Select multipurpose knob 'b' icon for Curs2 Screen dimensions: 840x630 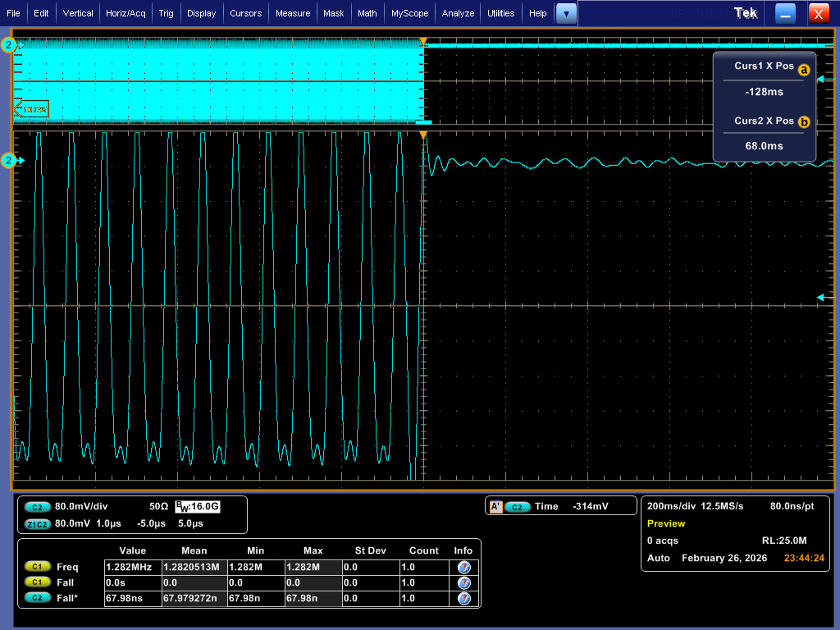(x=804, y=122)
